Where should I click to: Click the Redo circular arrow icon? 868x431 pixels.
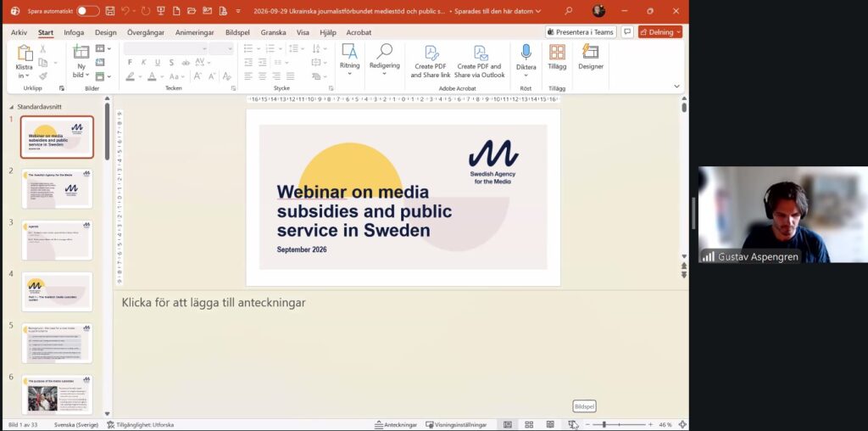(x=146, y=11)
